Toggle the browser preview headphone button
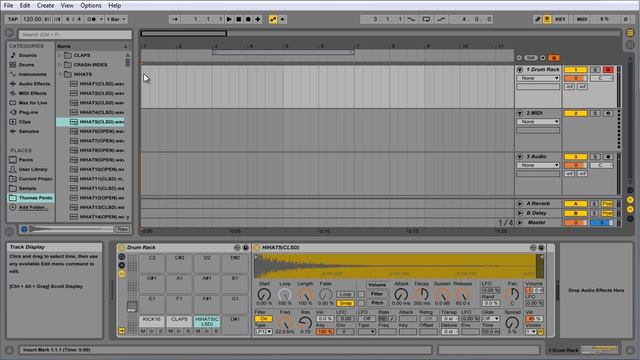Image resolution: width=640 pixels, height=360 pixels. tap(24, 229)
